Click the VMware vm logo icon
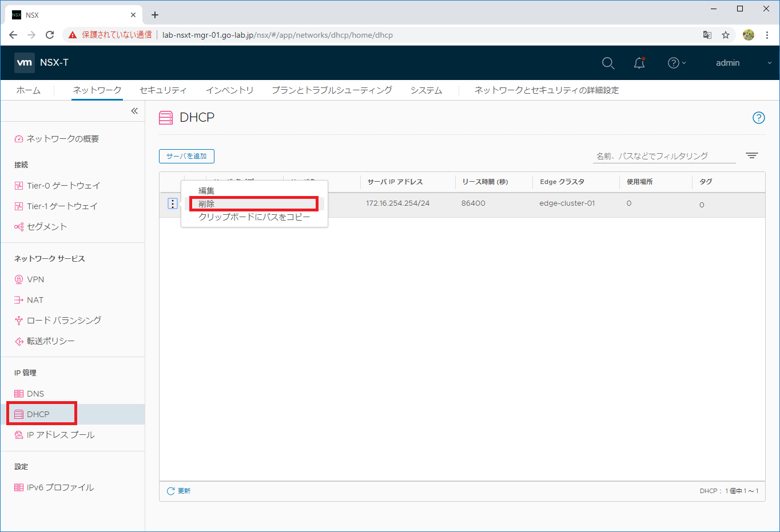This screenshot has width=780, height=532. pyautogui.click(x=25, y=63)
